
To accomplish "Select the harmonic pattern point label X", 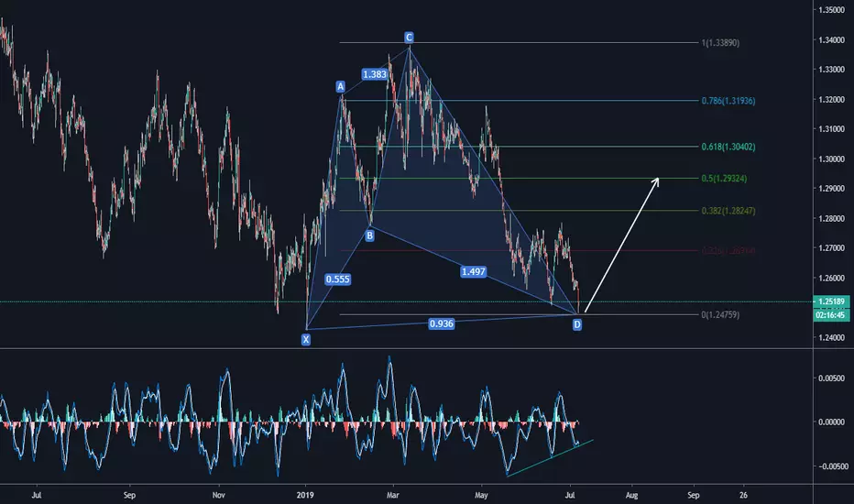I will [306, 339].
